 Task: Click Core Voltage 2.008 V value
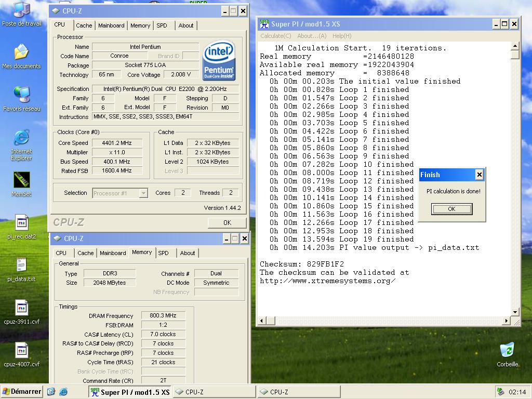tap(181, 75)
